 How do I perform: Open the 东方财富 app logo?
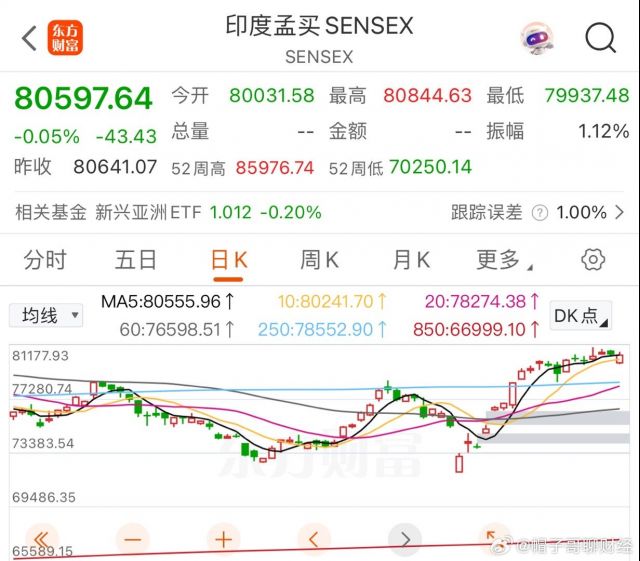(65, 38)
